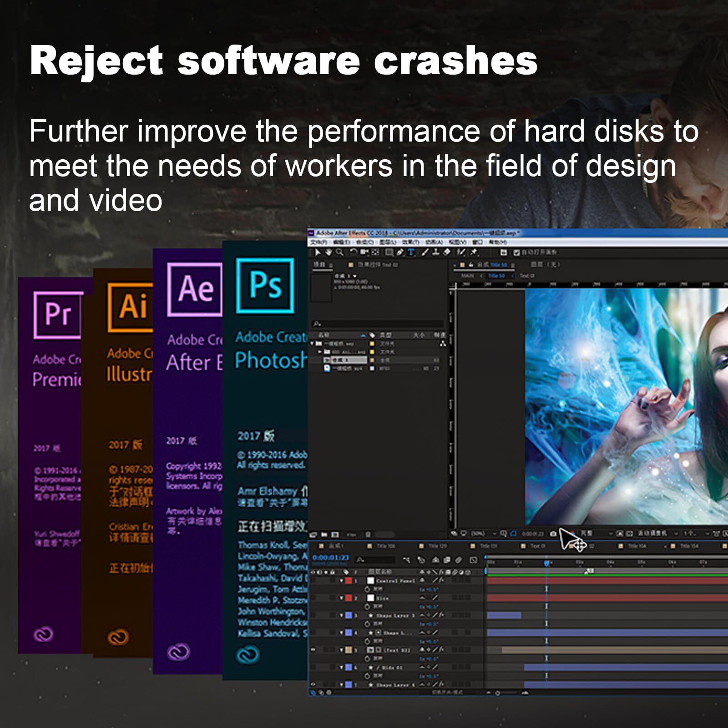The height and width of the screenshot is (728, 728).
Task: Click the snapshot camera icon below viewer
Action: (x=553, y=533)
